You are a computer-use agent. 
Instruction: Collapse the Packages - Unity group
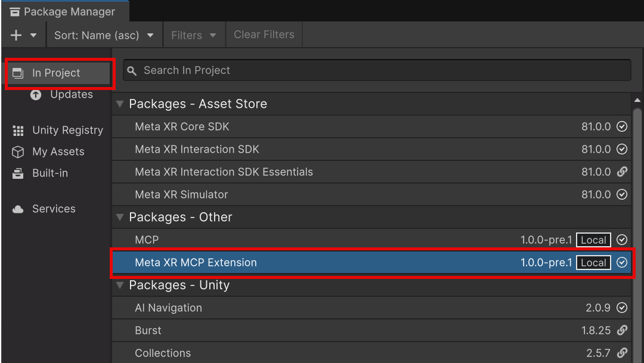120,285
